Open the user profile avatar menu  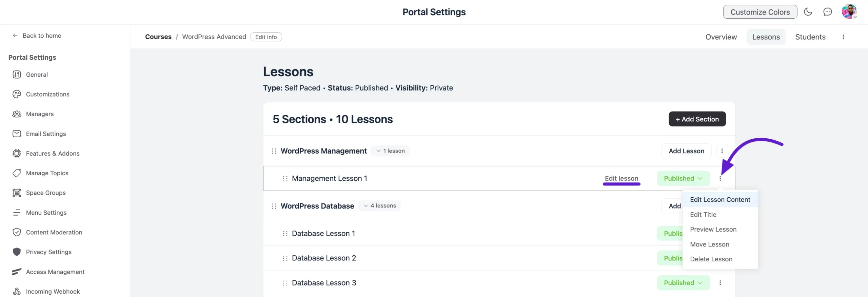coord(849,12)
